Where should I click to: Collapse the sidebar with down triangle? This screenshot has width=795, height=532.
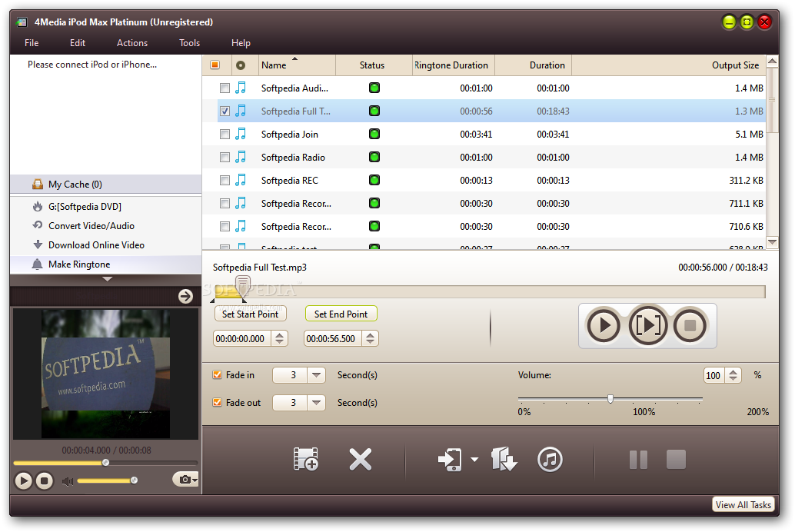point(107,279)
